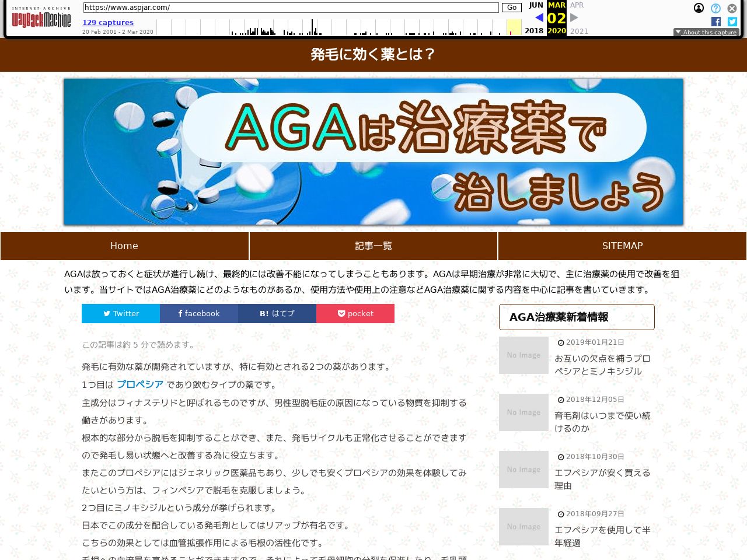Image resolution: width=747 pixels, height=560 pixels.
Task: Click the Wayback URL input field
Action: tap(291, 8)
